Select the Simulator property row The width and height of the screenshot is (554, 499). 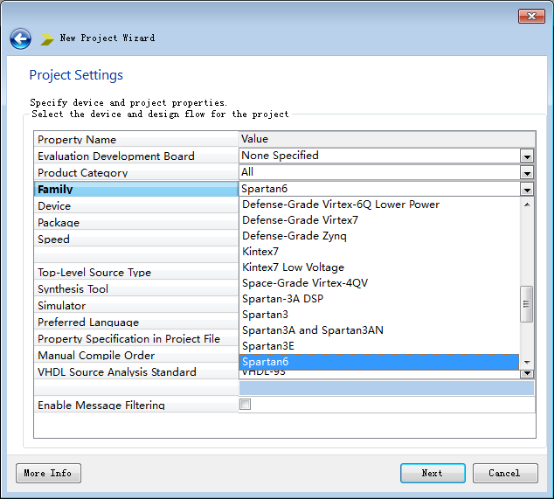point(136,306)
